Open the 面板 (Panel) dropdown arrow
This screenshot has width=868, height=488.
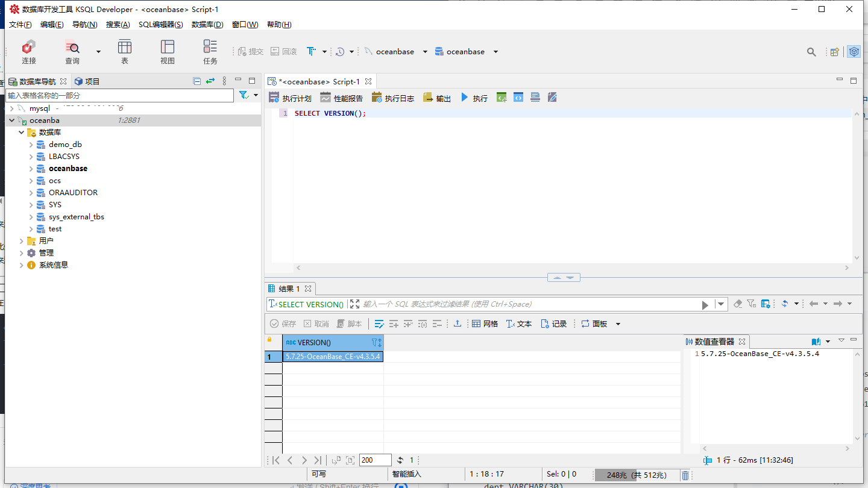(x=618, y=324)
